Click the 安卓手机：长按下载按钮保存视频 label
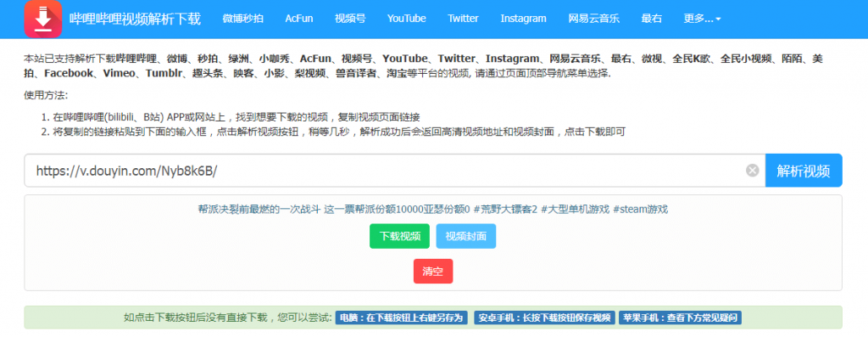 (x=545, y=317)
